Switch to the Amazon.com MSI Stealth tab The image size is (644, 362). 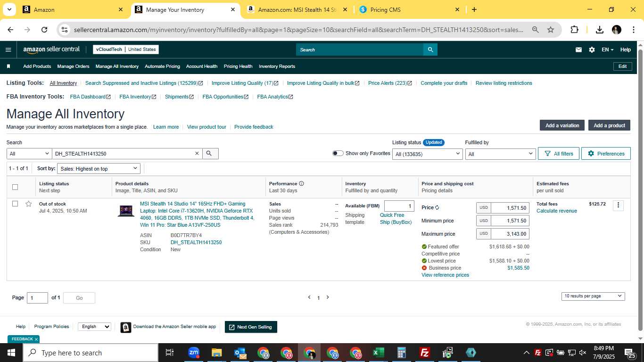click(297, 9)
